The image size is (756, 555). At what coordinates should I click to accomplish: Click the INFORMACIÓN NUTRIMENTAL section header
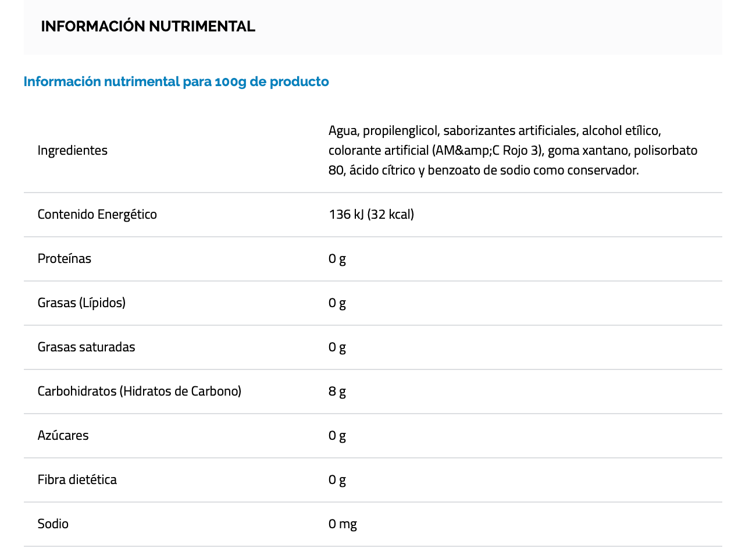coord(148,26)
